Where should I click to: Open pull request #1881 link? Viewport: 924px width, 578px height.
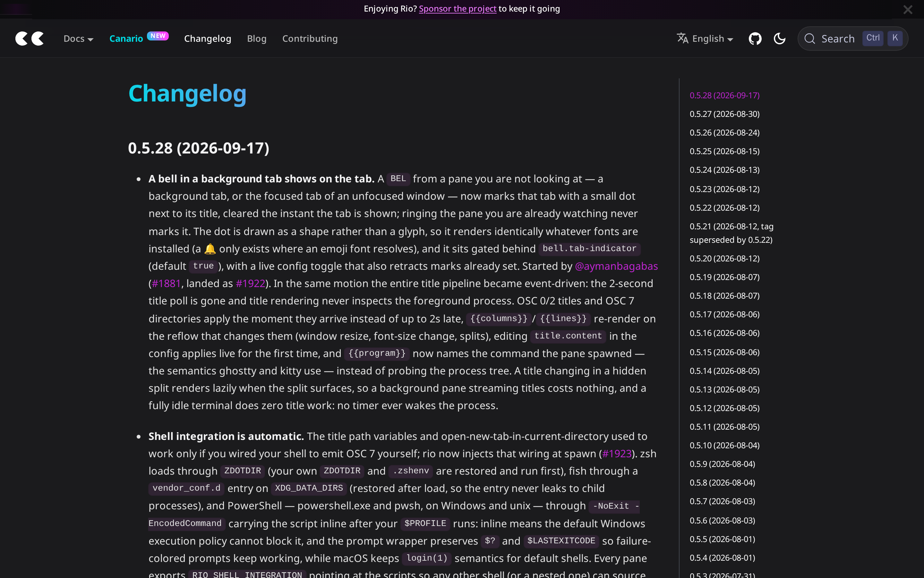coord(166,283)
